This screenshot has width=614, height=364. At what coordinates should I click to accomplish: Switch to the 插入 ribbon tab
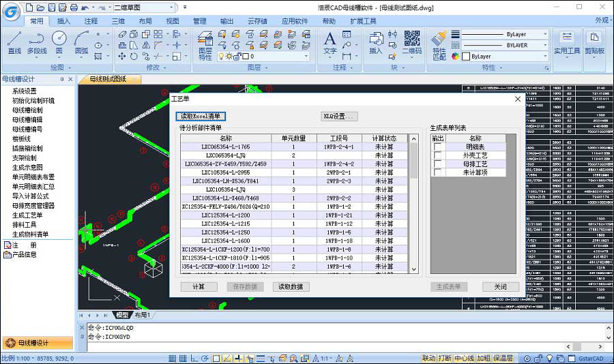(x=63, y=21)
